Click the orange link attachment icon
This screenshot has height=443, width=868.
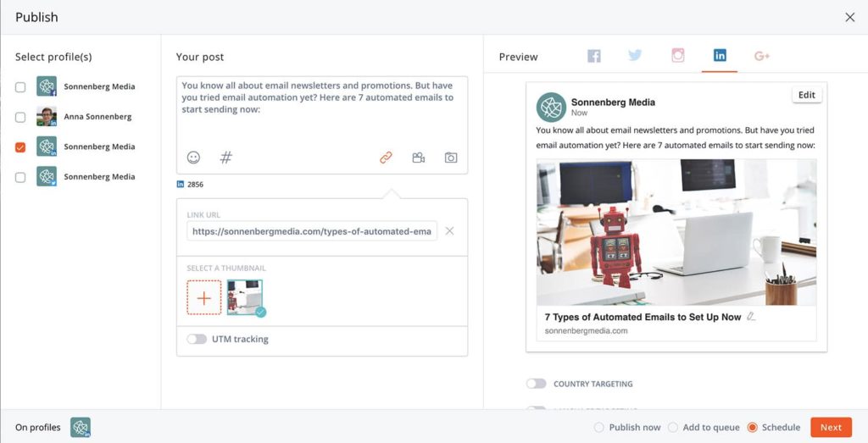tap(386, 158)
